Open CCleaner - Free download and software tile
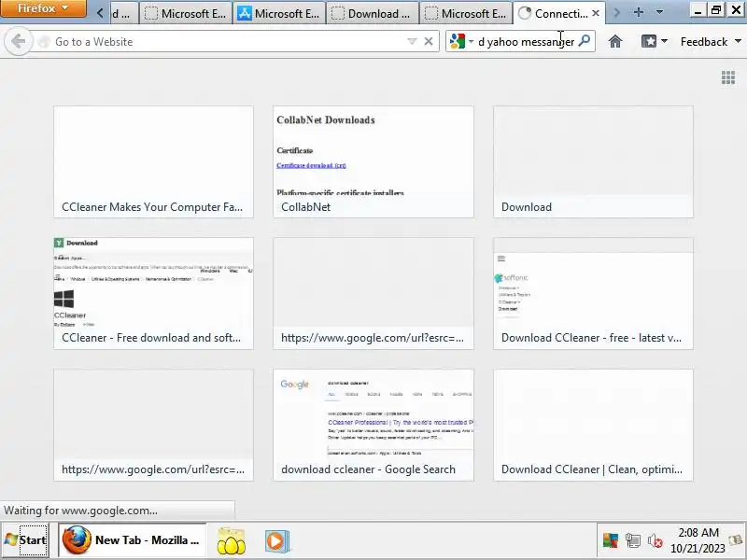Screen dimensions: 747x560 coord(153,293)
